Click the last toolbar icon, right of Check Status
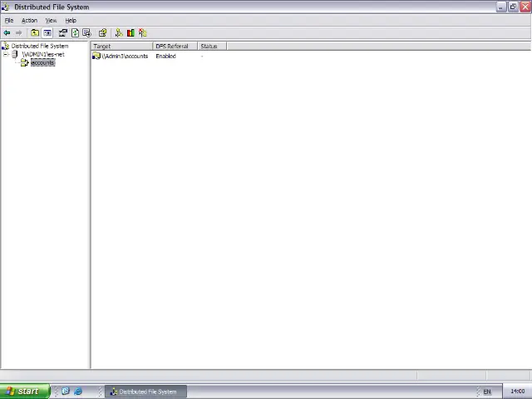 point(143,33)
